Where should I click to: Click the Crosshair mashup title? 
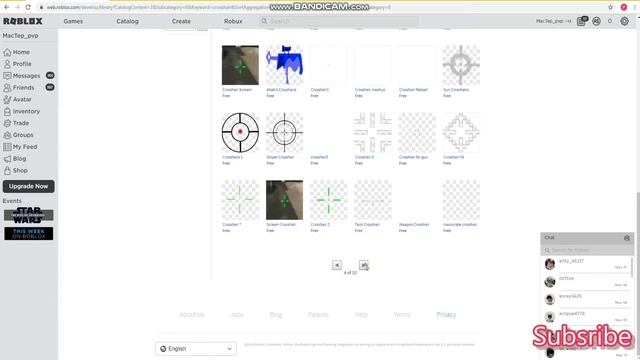click(370, 90)
